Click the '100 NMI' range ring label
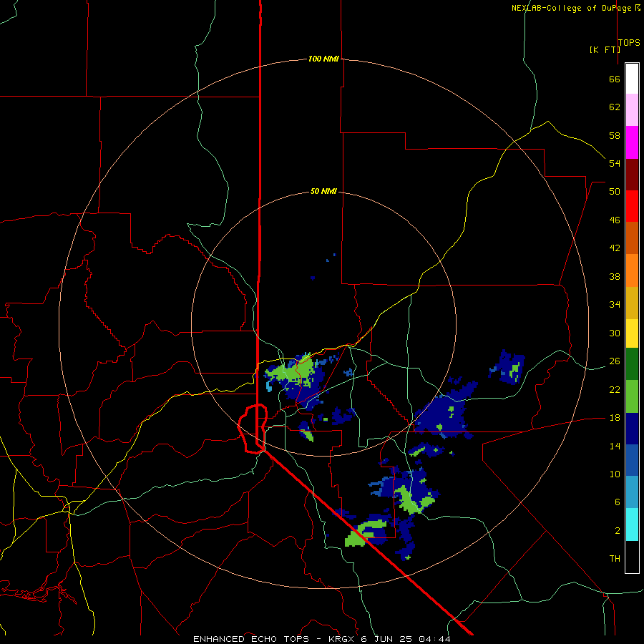The width and height of the screenshot is (644, 644). click(x=323, y=59)
